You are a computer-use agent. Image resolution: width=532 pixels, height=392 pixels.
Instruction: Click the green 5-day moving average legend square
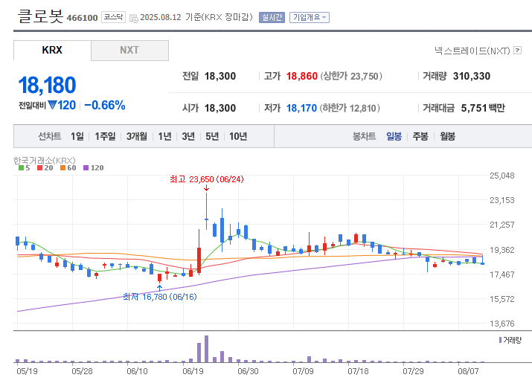[x=21, y=168]
